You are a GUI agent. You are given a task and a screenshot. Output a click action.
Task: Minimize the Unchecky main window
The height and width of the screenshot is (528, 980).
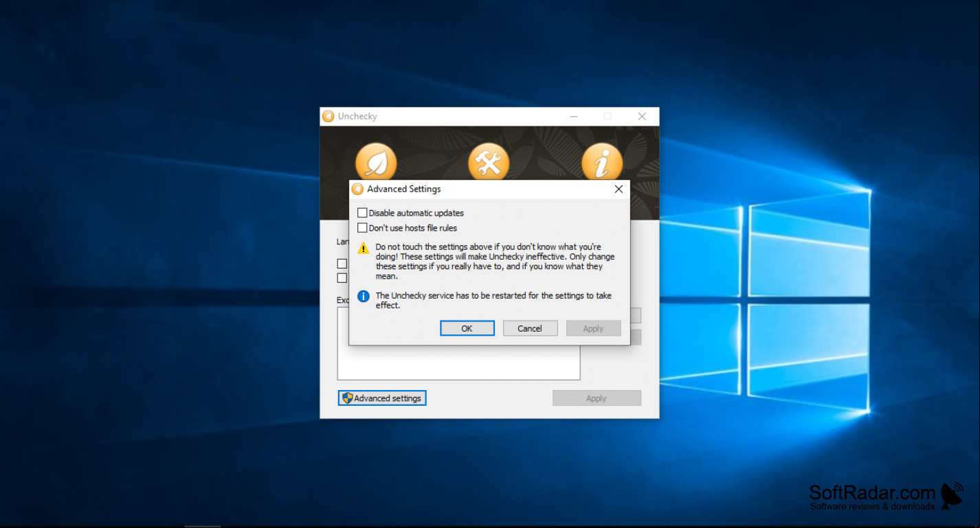click(x=574, y=116)
